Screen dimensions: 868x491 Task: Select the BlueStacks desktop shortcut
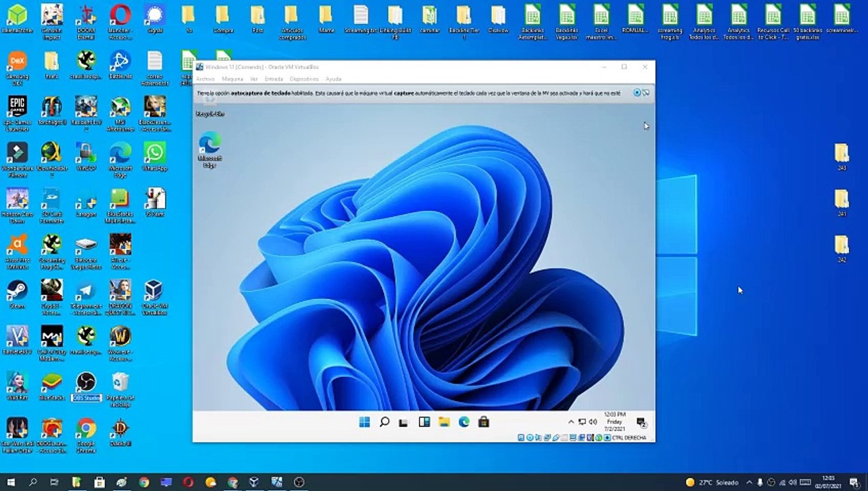click(52, 387)
